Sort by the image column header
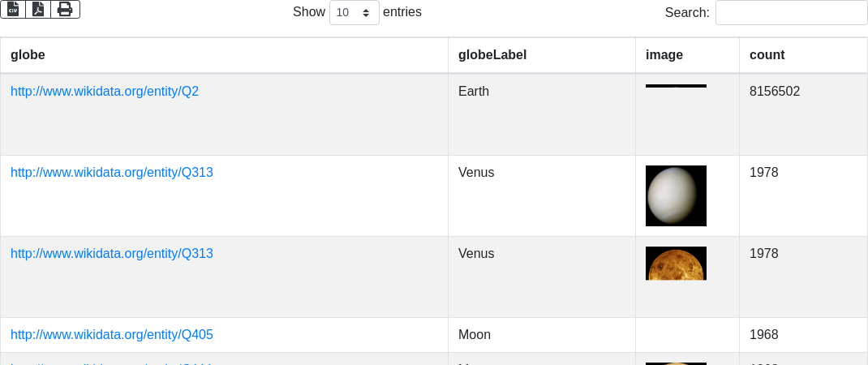The image size is (868, 365). (x=664, y=55)
